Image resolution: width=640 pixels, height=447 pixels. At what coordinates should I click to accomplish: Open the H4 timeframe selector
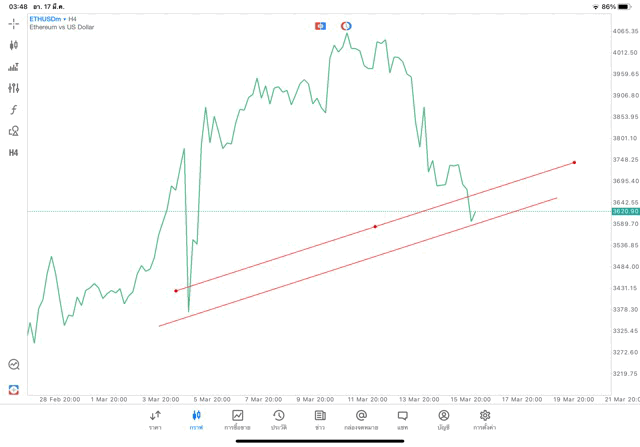14,153
